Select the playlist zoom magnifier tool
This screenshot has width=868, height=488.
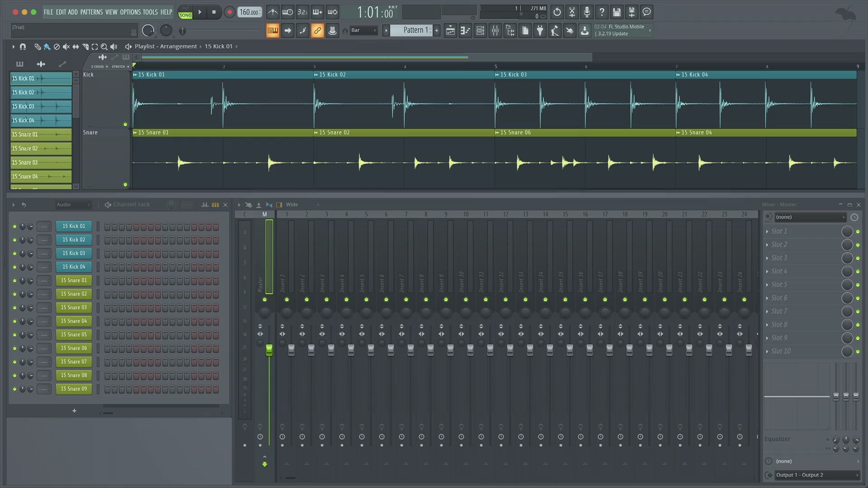(x=104, y=47)
